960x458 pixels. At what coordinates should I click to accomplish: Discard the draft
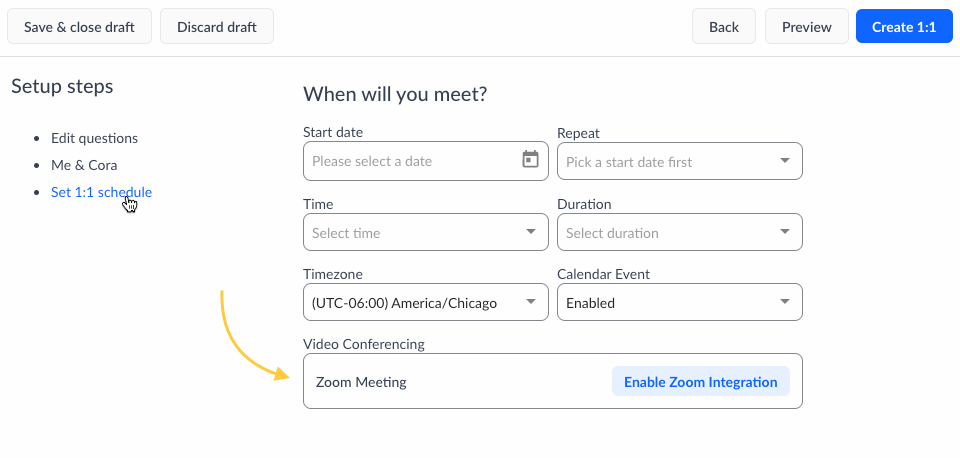coord(216,27)
